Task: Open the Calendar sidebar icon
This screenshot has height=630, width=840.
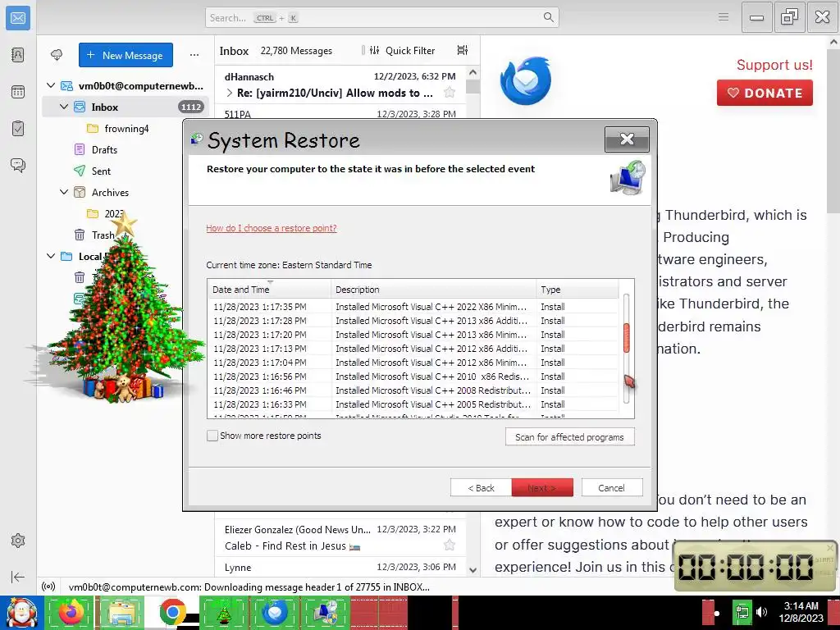Action: tap(18, 92)
